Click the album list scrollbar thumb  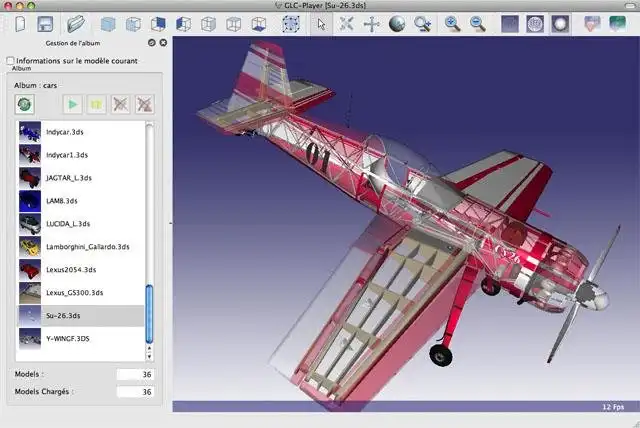[x=150, y=313]
